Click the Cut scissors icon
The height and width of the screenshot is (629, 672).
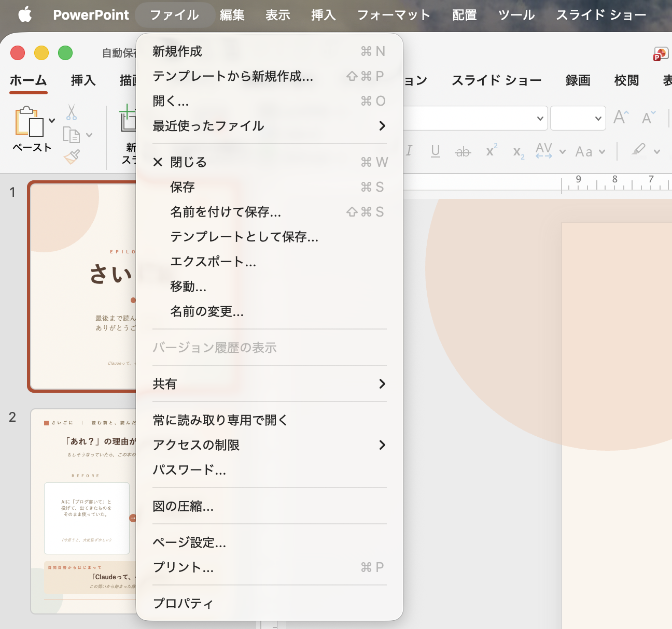(72, 112)
